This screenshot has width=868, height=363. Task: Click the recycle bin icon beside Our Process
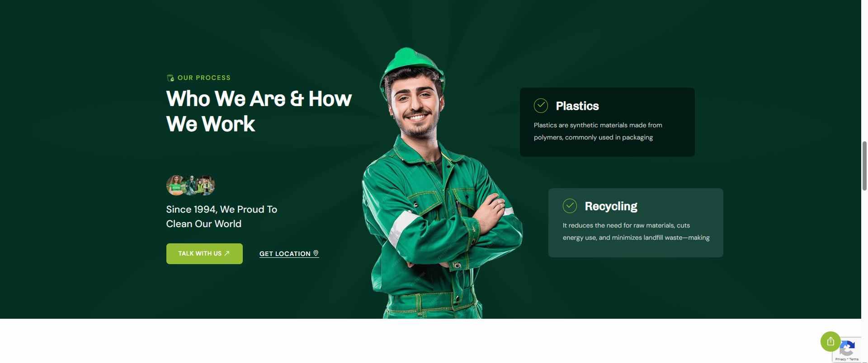(170, 78)
